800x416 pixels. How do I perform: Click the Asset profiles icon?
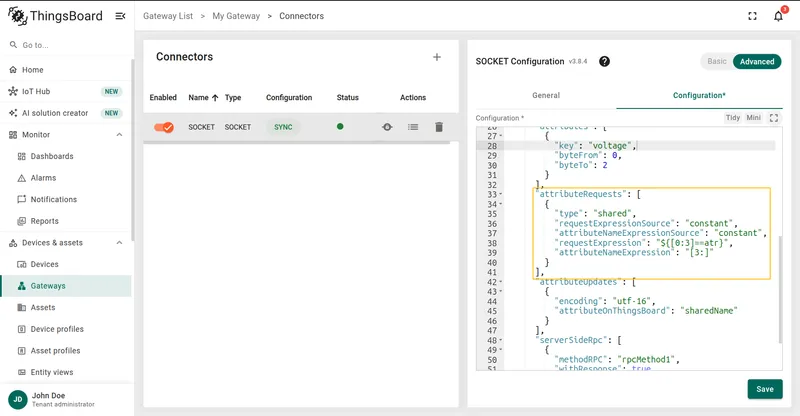point(21,351)
